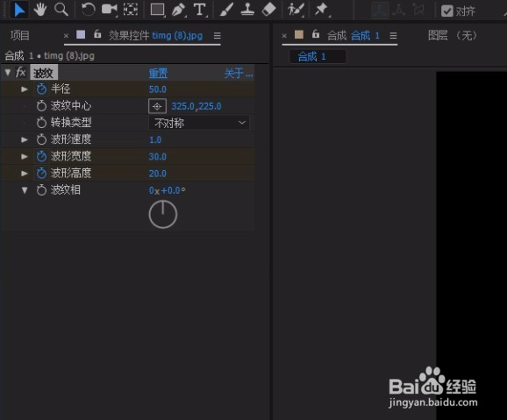Close the 效果控件 panel tab
This screenshot has width=507, height=420.
coord(66,36)
